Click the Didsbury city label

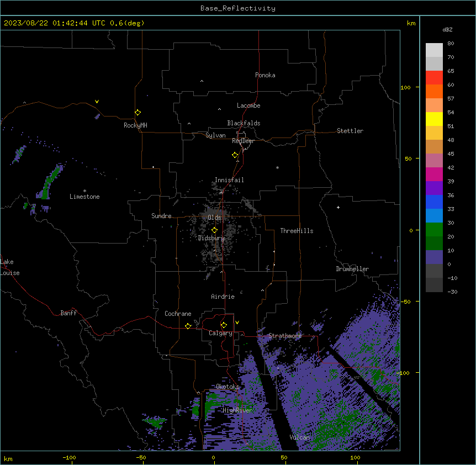pyautogui.click(x=211, y=238)
